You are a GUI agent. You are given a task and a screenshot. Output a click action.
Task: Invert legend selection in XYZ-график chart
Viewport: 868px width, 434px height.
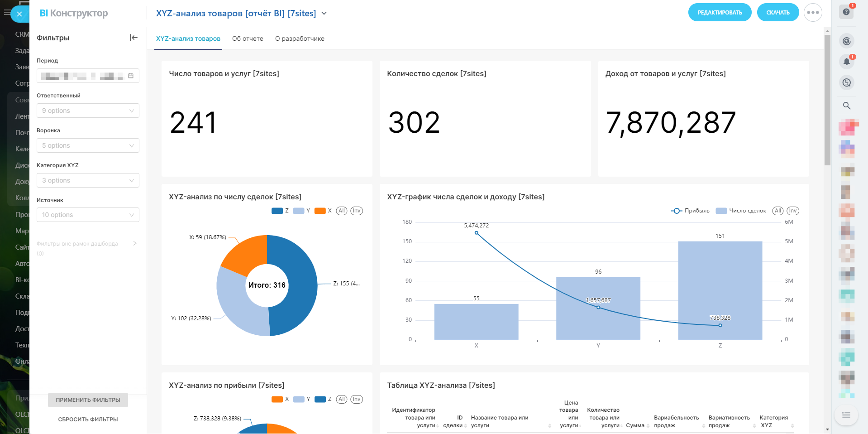coord(792,211)
